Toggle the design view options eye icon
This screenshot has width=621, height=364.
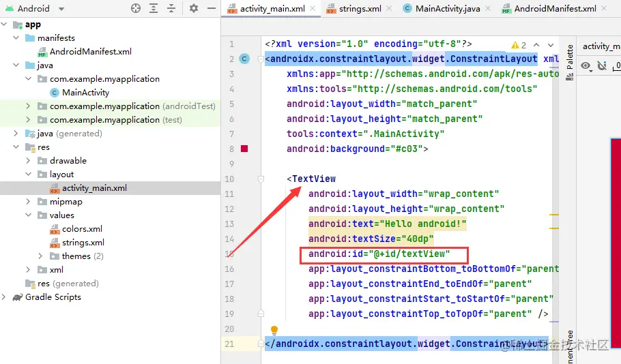click(x=586, y=65)
